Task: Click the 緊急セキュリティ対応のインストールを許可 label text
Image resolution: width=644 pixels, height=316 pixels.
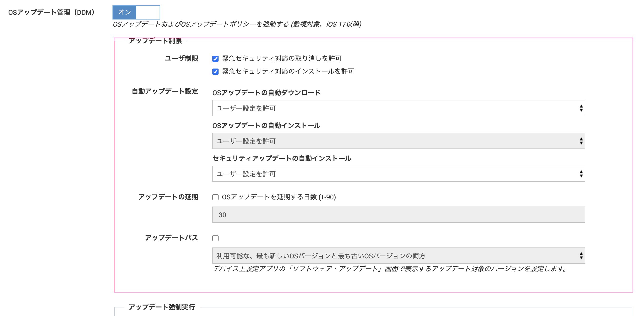Action: 288,71
